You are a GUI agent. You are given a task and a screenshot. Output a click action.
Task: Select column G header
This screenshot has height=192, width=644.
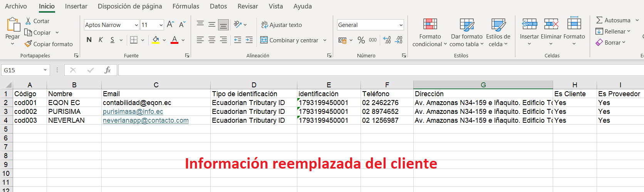click(483, 85)
